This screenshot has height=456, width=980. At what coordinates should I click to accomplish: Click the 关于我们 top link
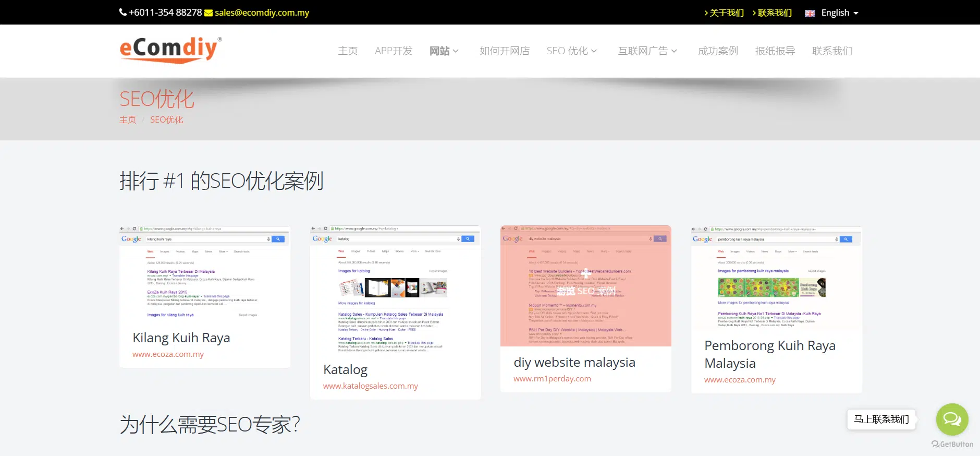(724, 13)
